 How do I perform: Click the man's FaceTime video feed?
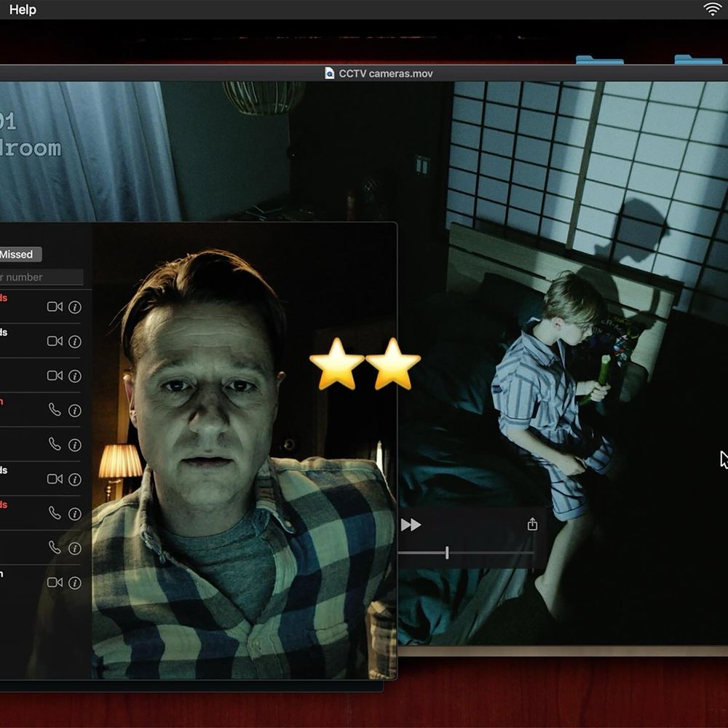point(244,451)
